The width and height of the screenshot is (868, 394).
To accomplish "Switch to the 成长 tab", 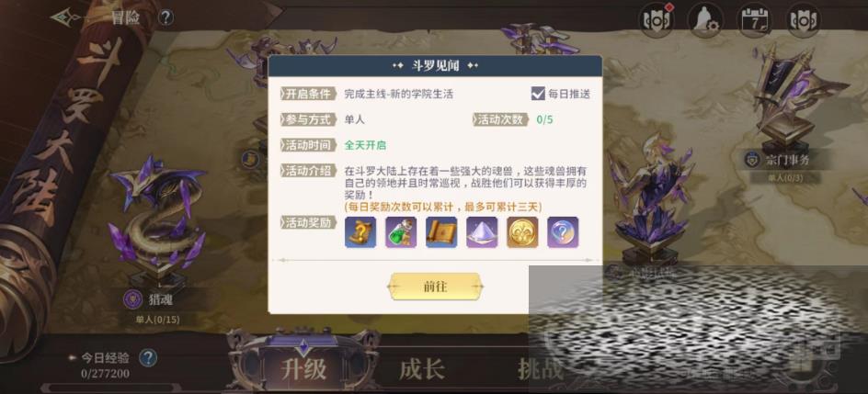I will pos(422,369).
